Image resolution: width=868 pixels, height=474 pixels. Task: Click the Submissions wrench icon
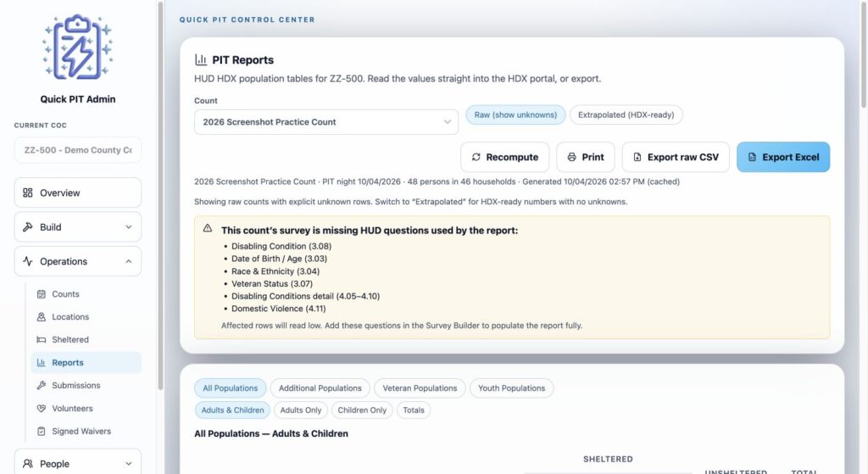pyautogui.click(x=41, y=386)
